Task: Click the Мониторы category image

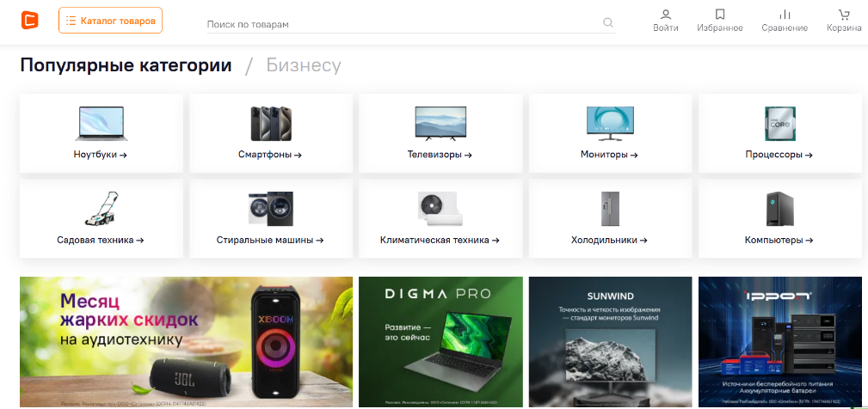Action: [x=610, y=123]
